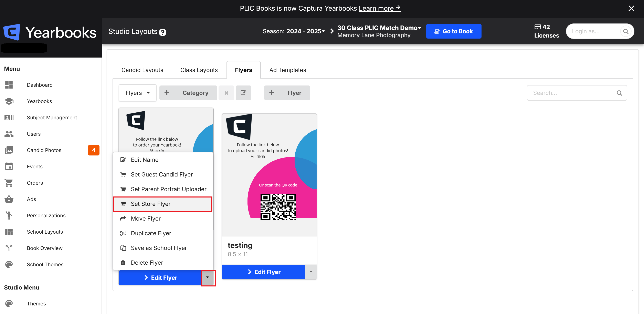Choose Duplicate Flyer in the menu

(163, 233)
